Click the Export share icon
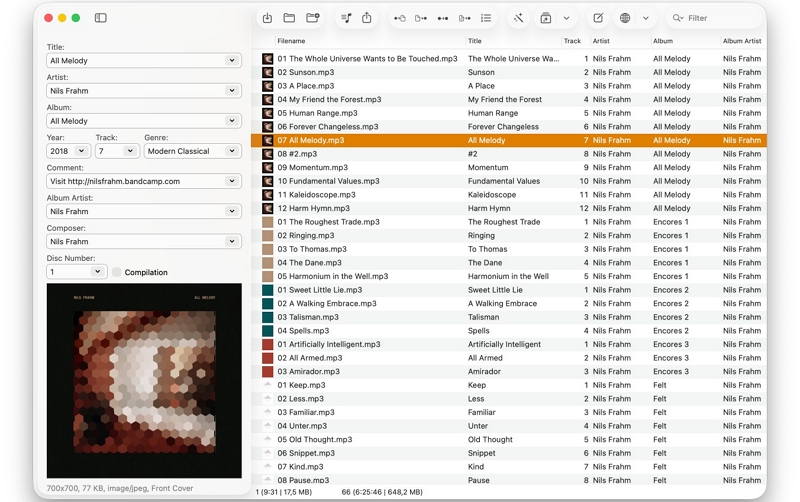This screenshot has width=800, height=502. click(366, 18)
